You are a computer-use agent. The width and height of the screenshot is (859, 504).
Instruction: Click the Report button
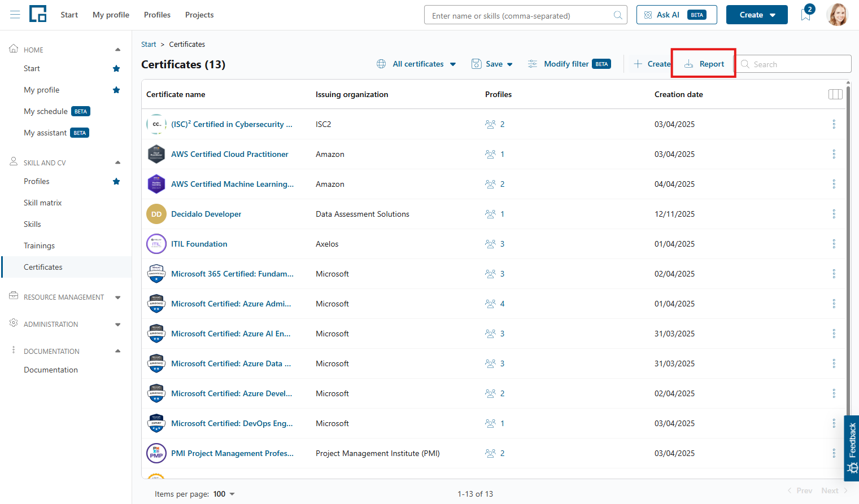click(704, 64)
